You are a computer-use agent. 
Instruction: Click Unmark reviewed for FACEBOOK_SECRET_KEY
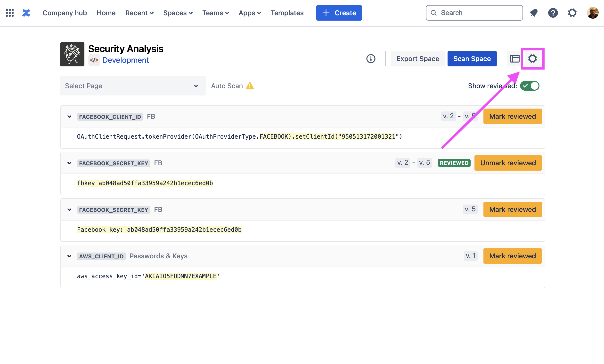tap(508, 163)
